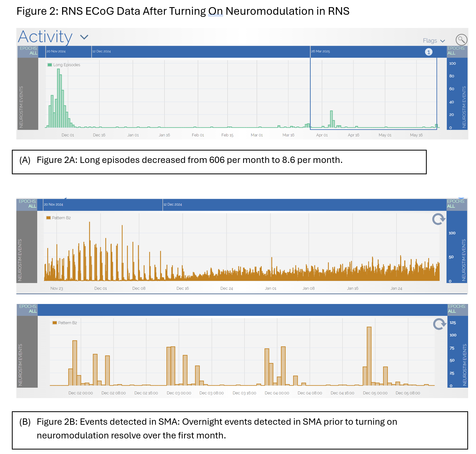Click 20 Nov 2024 epoch in Long Episodes chart

click(x=68, y=52)
